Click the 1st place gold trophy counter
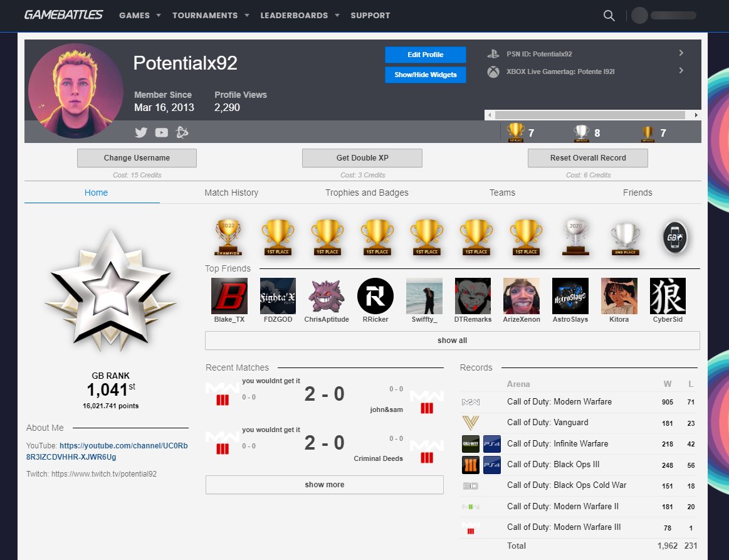This screenshot has height=560, width=729. pyautogui.click(x=521, y=132)
